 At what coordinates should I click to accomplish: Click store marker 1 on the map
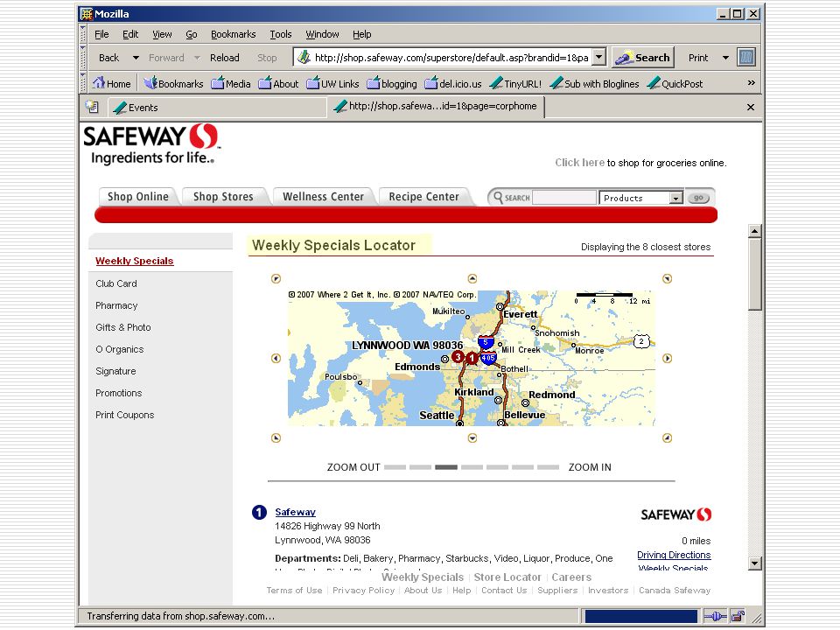click(x=472, y=359)
